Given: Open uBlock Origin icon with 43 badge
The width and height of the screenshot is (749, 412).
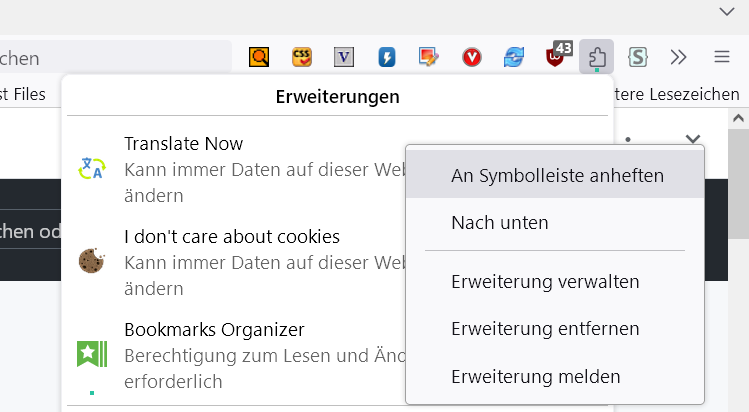Looking at the screenshot, I should pos(556,57).
